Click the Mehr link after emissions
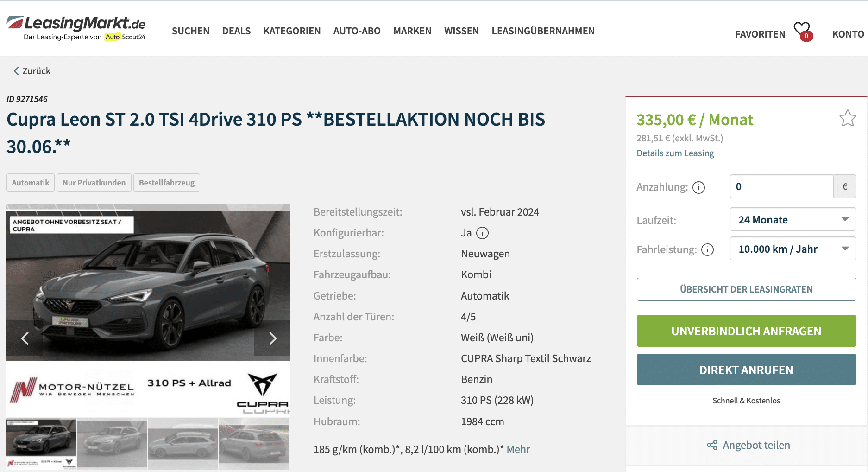Viewport: 868px width, 472px height. coord(518,449)
